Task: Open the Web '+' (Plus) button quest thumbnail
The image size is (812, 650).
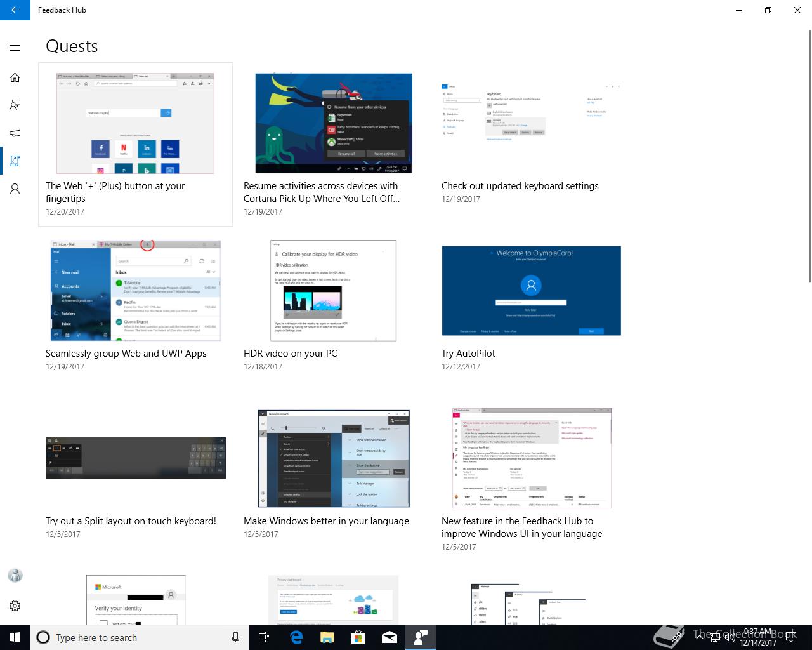Action: (135, 123)
